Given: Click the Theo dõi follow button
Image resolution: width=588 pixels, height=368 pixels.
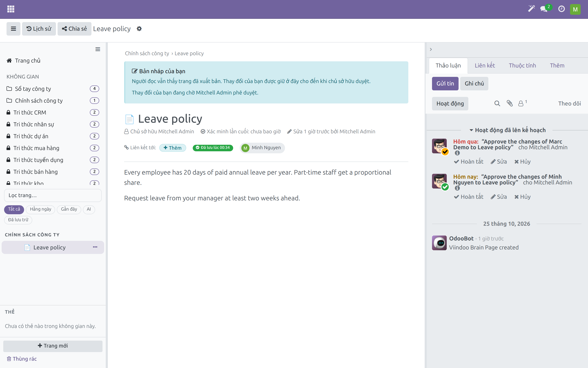Looking at the screenshot, I should coord(569,103).
